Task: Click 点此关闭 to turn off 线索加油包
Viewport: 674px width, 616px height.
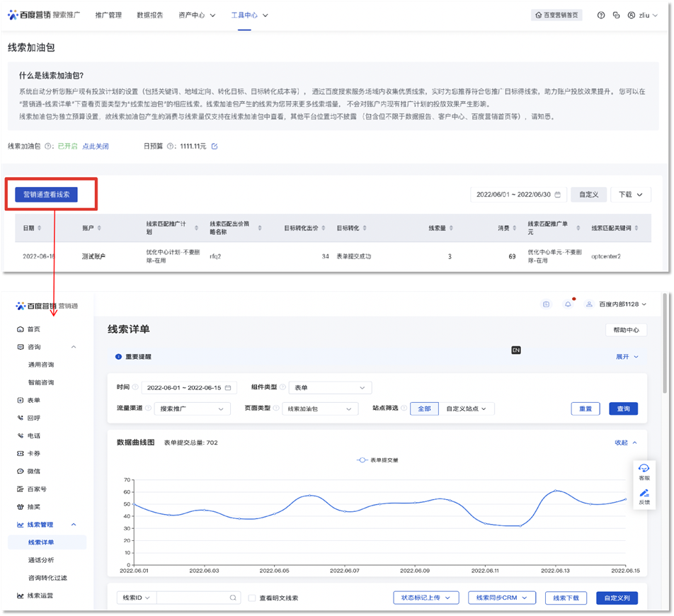Action: click(x=95, y=147)
